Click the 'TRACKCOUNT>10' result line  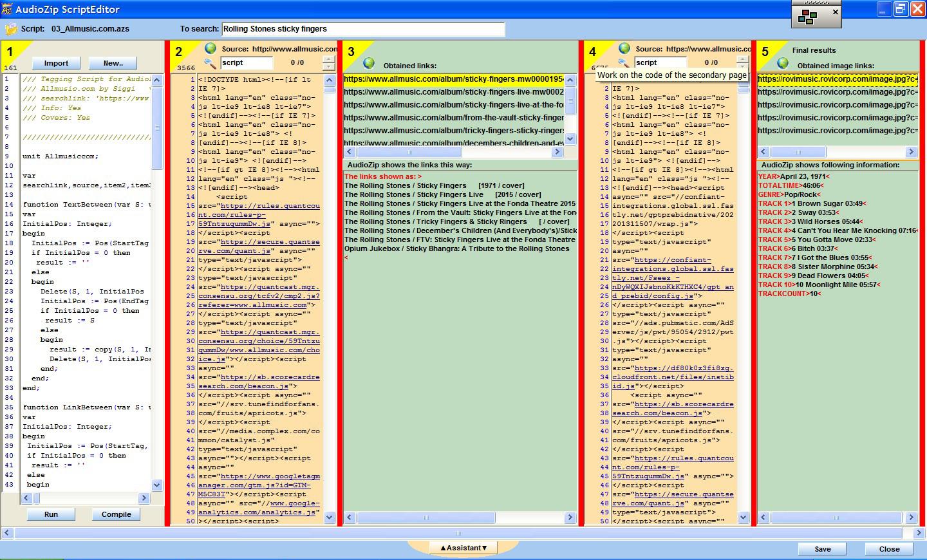[789, 294]
